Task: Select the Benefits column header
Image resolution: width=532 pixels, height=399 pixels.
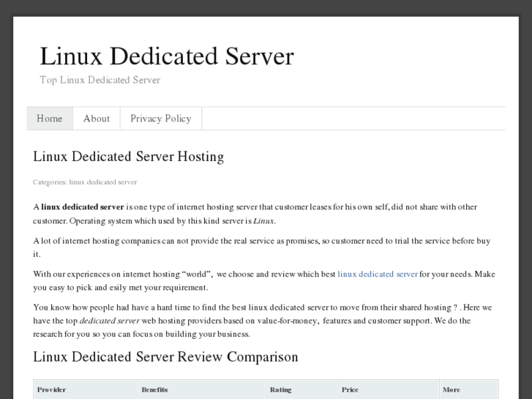Action: (202, 389)
